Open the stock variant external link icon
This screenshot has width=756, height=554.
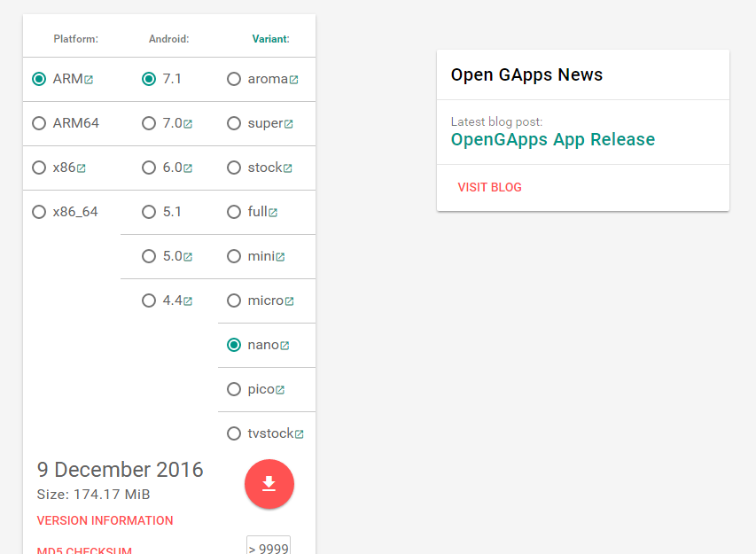287,168
